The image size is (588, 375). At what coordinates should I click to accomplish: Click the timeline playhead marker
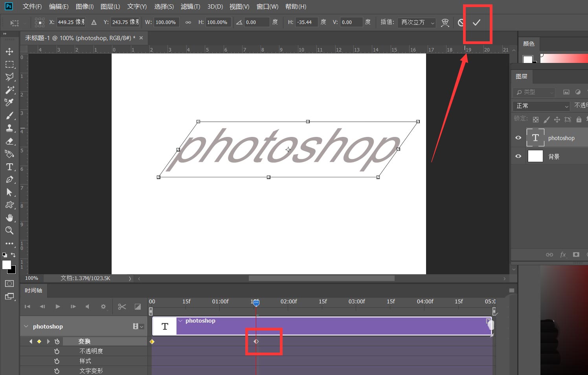point(256,303)
